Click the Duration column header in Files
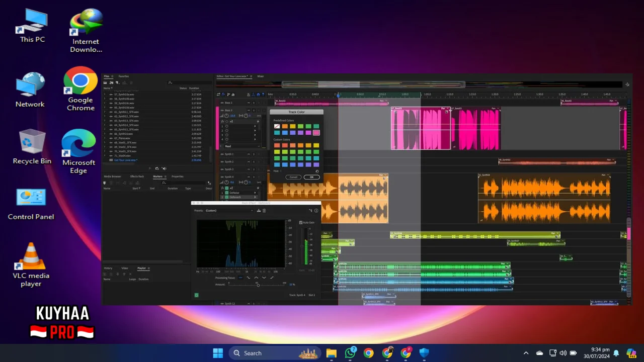 pos(194,88)
